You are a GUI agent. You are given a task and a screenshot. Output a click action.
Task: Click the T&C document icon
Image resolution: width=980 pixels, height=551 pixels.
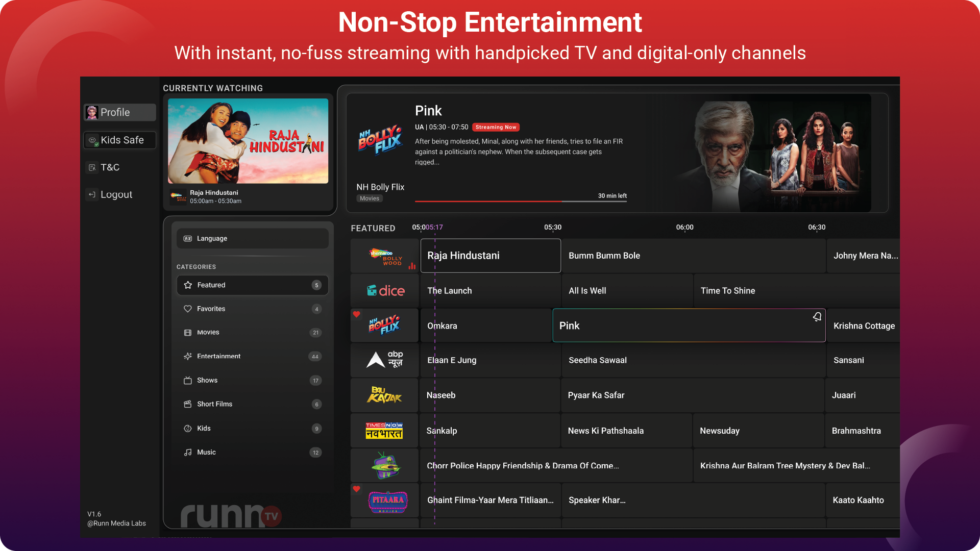click(92, 167)
